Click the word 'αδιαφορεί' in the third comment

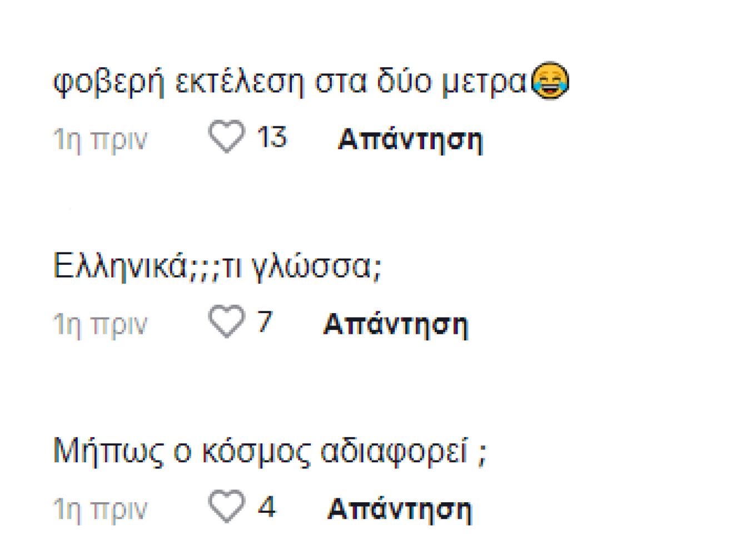(394, 451)
